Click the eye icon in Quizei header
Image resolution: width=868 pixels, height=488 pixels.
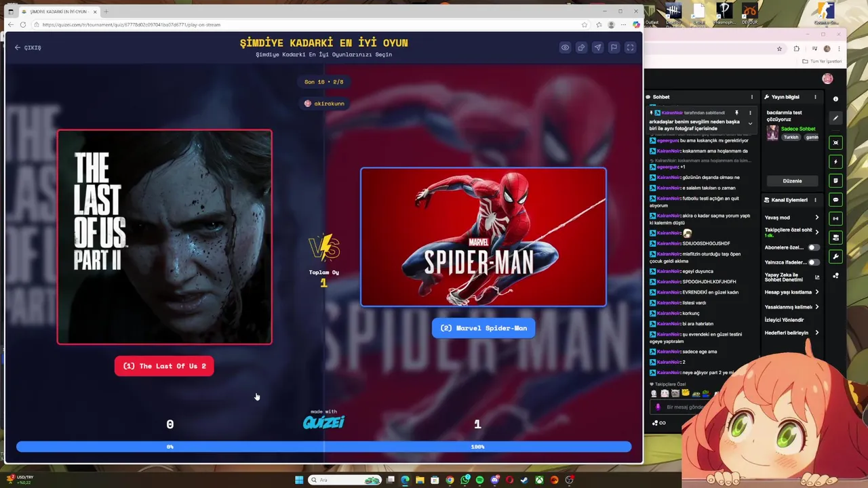click(x=565, y=47)
